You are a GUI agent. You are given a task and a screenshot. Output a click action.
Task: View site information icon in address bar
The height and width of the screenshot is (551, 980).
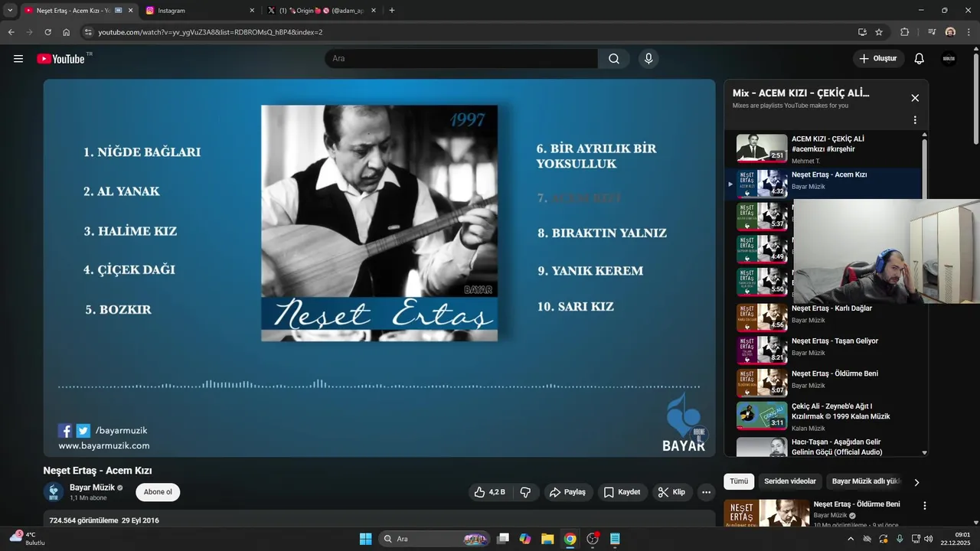pos(88,32)
